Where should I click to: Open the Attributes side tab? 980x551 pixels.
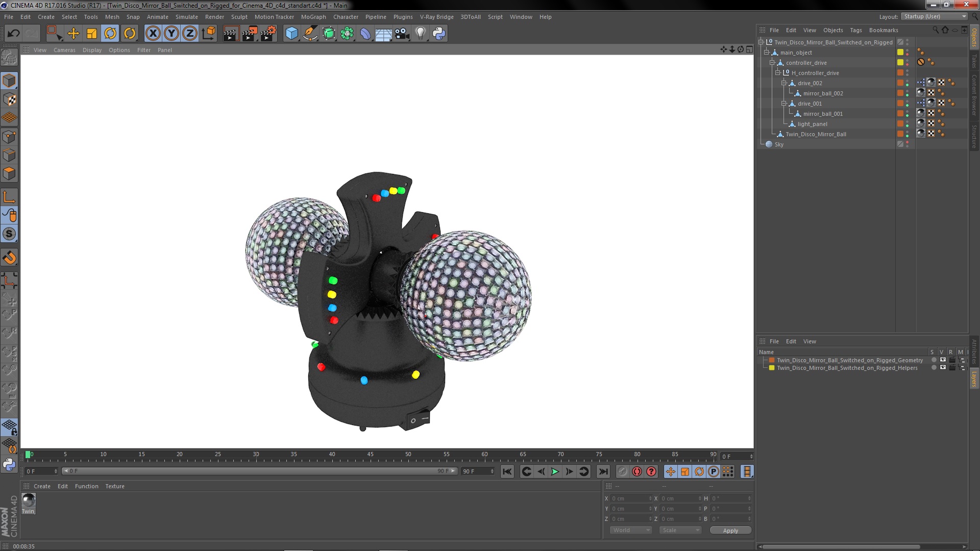(974, 352)
